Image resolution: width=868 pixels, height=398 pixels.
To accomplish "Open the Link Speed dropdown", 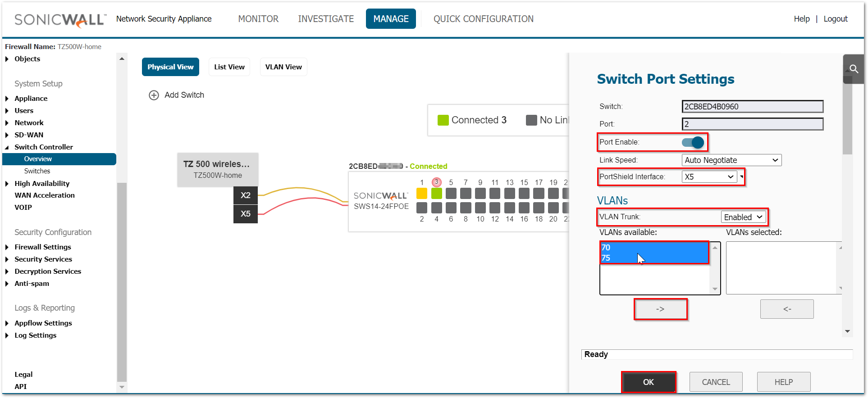I will tap(731, 160).
